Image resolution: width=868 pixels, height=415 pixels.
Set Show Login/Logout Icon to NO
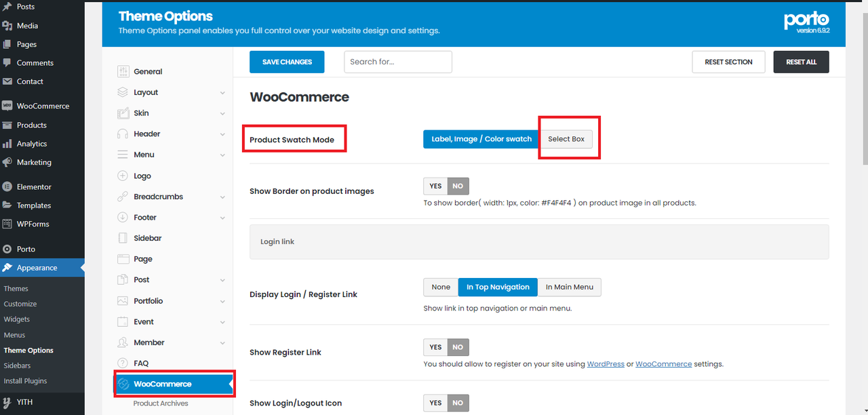click(x=458, y=403)
